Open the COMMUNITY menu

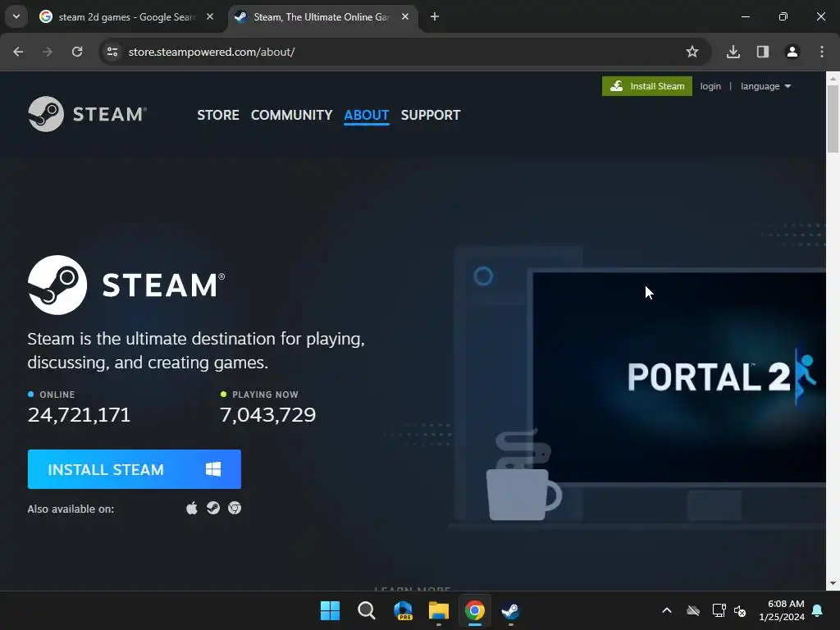[x=291, y=115]
